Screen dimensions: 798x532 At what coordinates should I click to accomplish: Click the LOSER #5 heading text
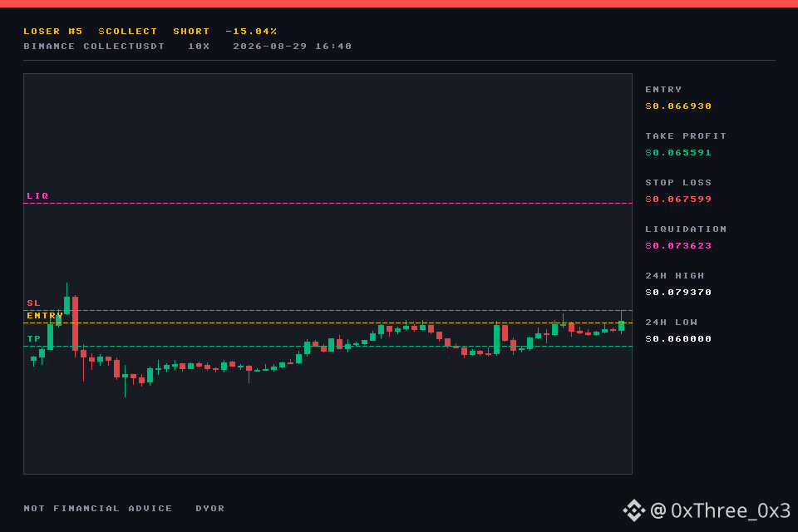pos(53,31)
